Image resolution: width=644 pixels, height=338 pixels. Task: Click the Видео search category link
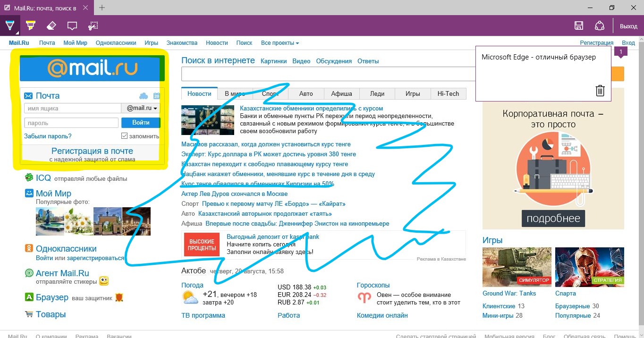click(301, 61)
